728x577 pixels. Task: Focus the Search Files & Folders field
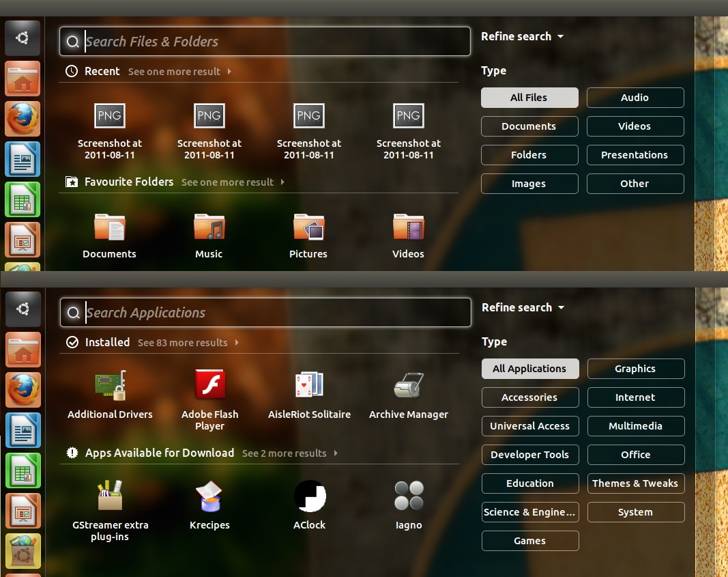coord(265,42)
